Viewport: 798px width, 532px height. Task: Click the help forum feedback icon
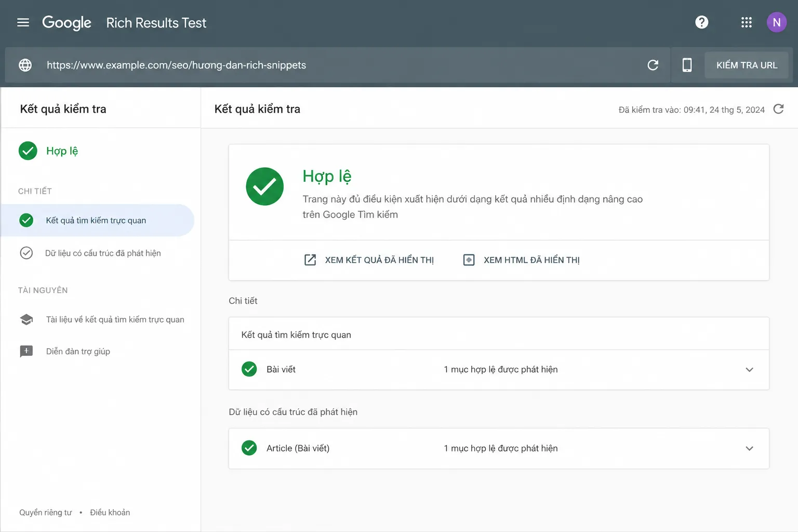point(26,352)
